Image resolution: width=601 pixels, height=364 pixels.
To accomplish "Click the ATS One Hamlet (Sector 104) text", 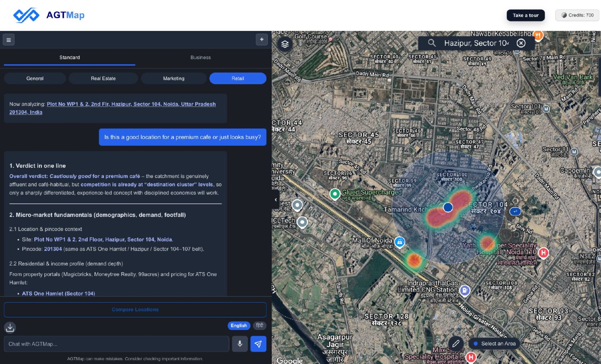I will coord(58,294).
